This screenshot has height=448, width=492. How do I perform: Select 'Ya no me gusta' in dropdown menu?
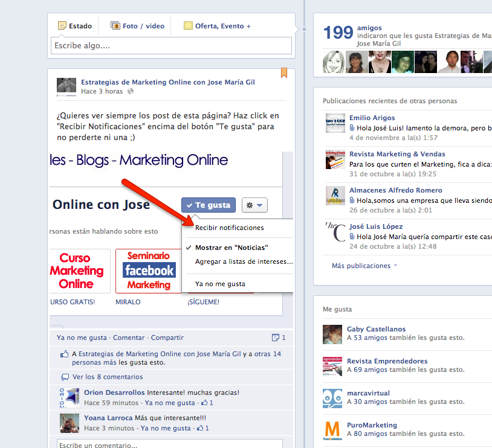click(220, 284)
